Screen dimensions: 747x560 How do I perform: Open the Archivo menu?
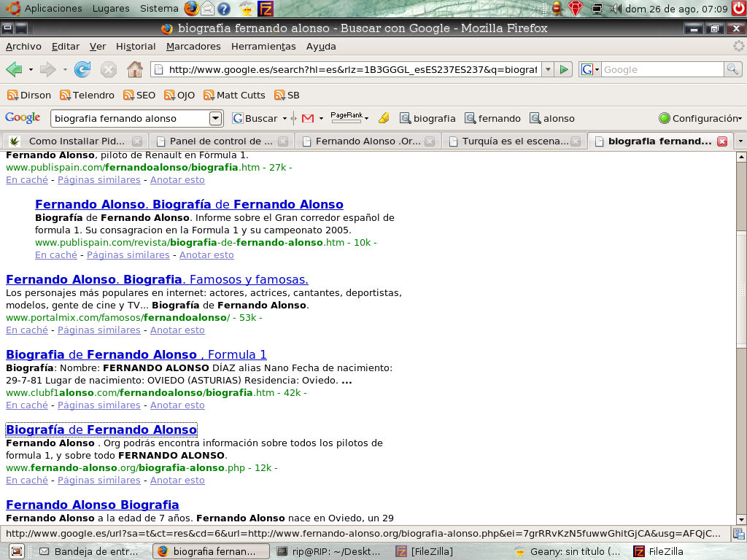(x=23, y=46)
